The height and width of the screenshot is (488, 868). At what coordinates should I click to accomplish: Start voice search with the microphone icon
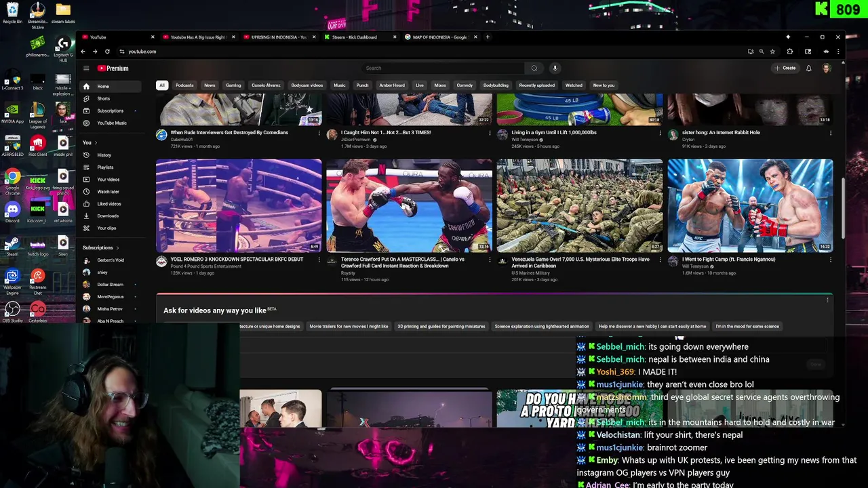pyautogui.click(x=555, y=68)
